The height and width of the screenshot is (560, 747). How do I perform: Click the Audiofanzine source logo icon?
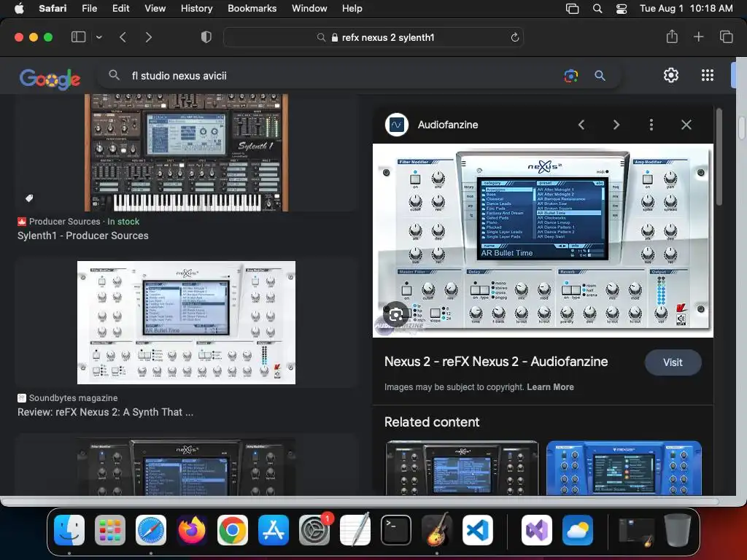pos(396,125)
